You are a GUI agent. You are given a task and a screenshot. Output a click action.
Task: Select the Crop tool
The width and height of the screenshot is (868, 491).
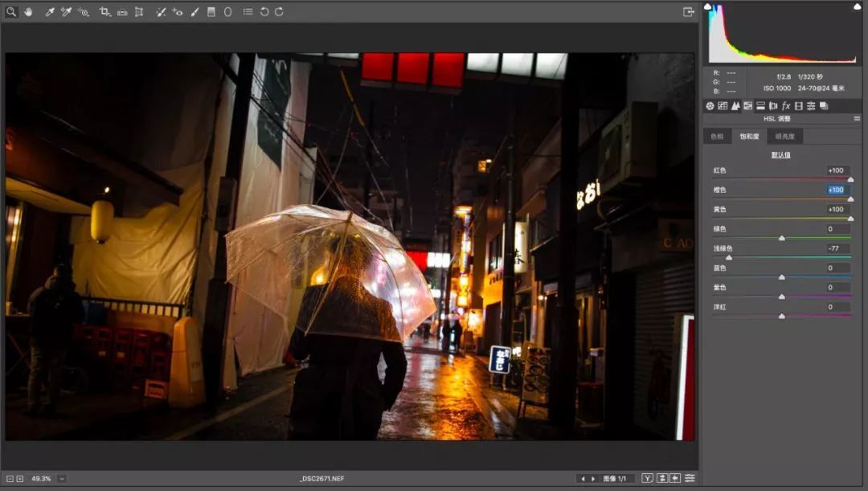click(104, 11)
